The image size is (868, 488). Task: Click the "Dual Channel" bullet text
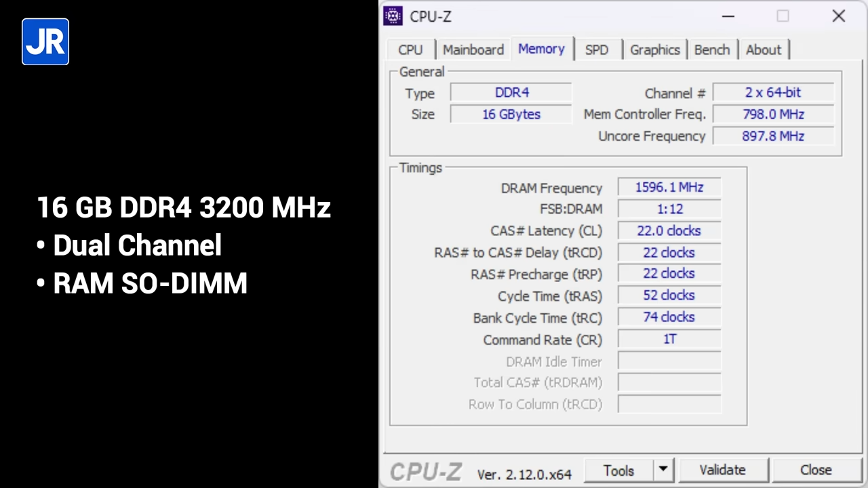(137, 246)
